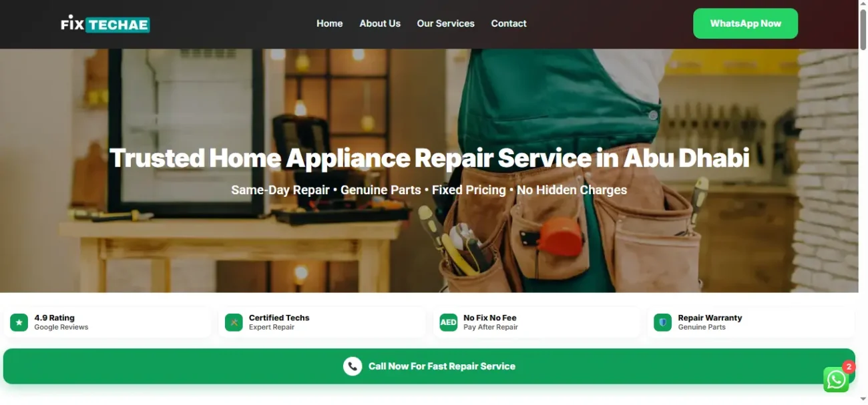Screen dimensions: 868x405
Task: Click the Certified Techs tools icon
Action: pyautogui.click(x=234, y=322)
